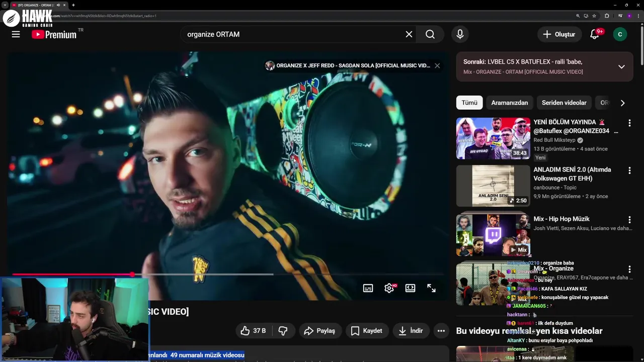Screen dimensions: 644x362
Task: Click the video progress bar scrubber
Action: tap(132, 275)
